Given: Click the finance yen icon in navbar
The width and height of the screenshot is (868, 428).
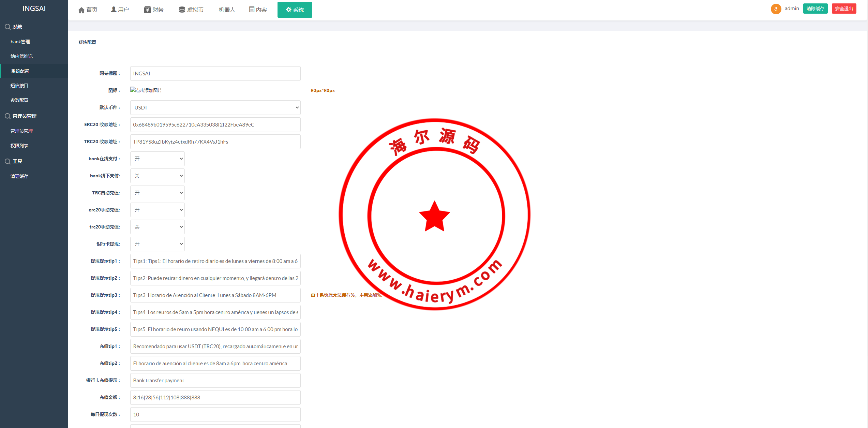Looking at the screenshot, I should (147, 10).
